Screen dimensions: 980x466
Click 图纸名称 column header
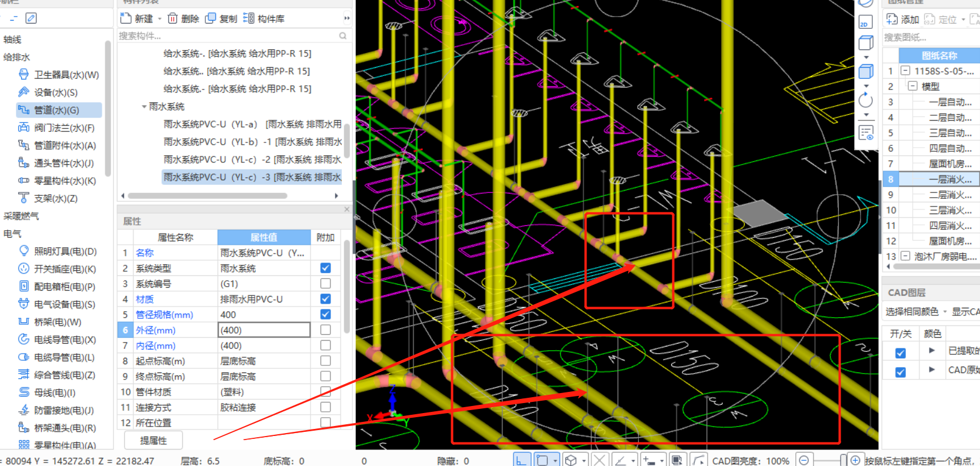click(939, 55)
